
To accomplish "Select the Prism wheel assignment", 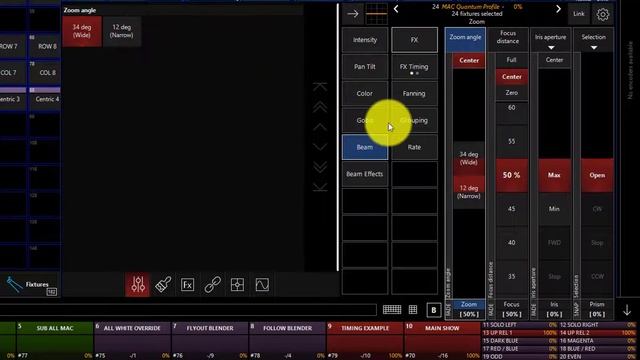I will [x=597, y=309].
